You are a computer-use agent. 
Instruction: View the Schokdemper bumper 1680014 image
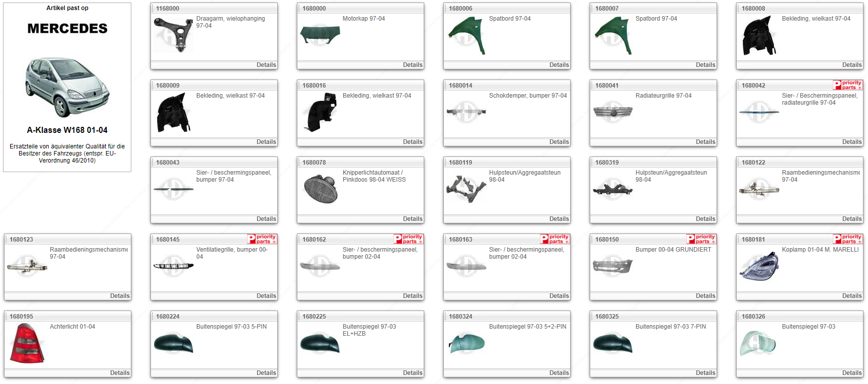tap(466, 113)
